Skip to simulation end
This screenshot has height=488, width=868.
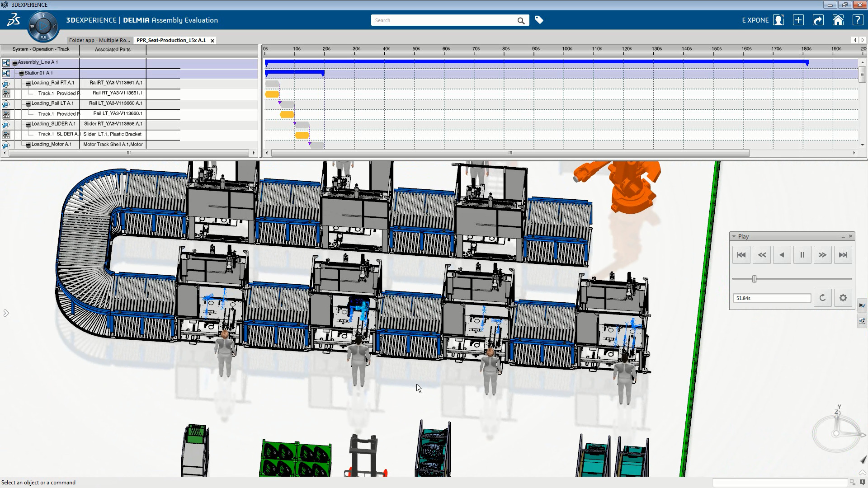coord(843,255)
